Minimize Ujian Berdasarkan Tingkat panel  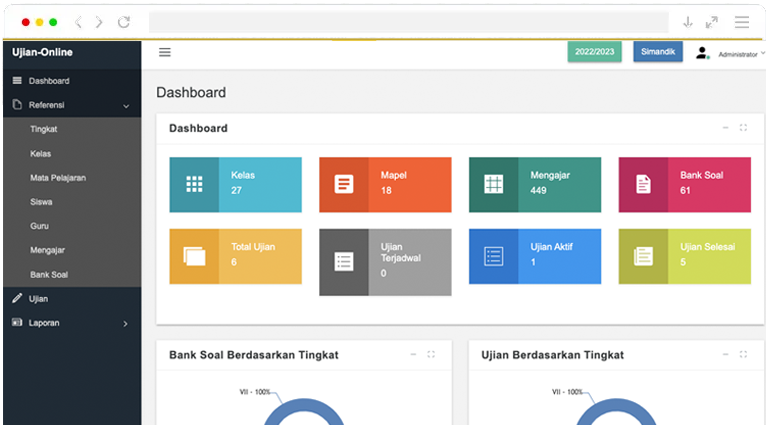coord(725,354)
